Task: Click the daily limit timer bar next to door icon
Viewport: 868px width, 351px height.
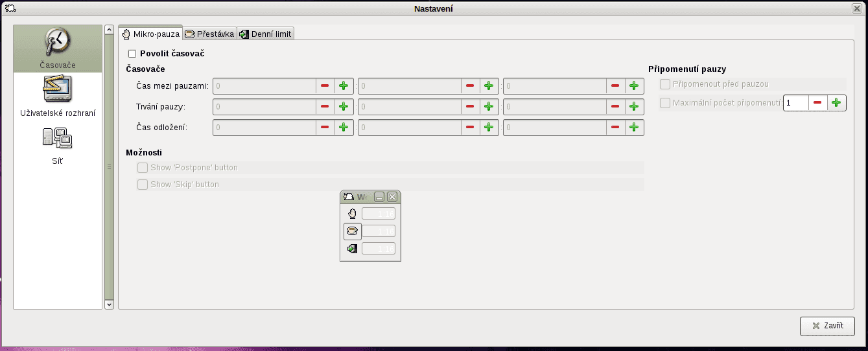Action: click(379, 249)
